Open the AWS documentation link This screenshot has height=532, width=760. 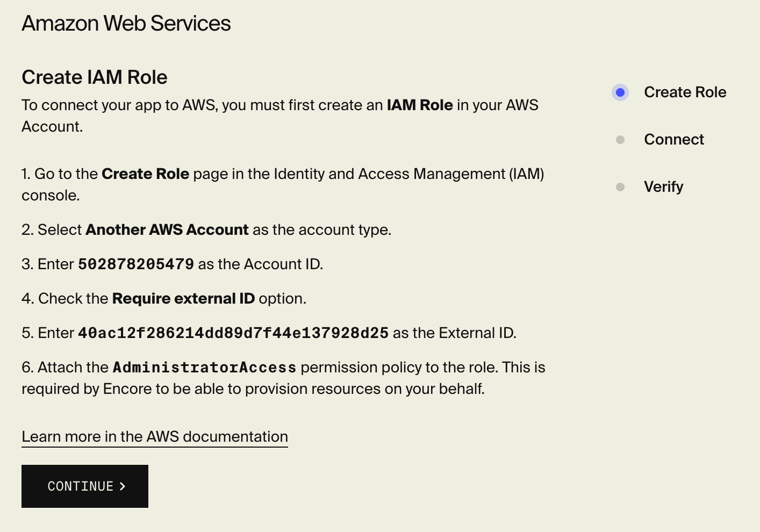pos(155,436)
